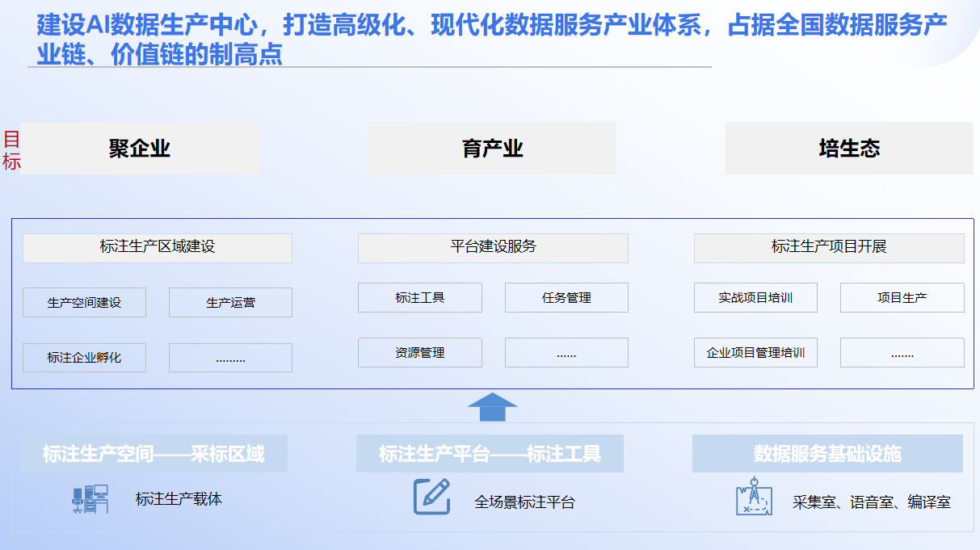Click the ellipsis box under 任务管理
This screenshot has height=550, width=980.
566,353
